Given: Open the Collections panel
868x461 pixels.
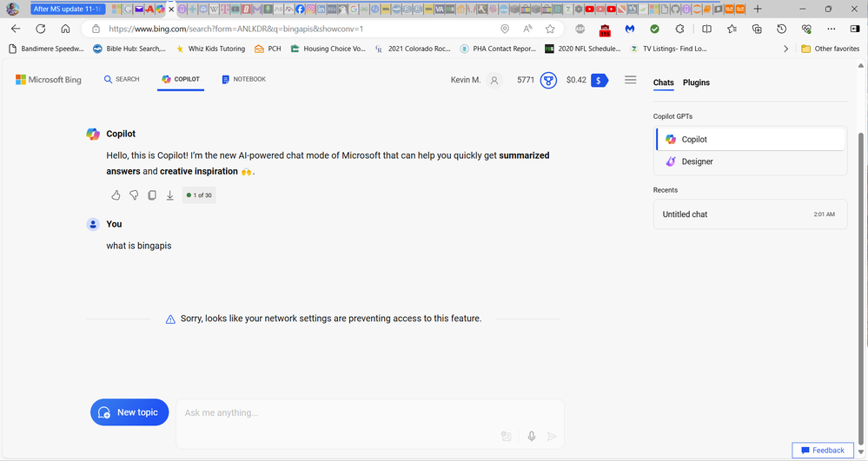Looking at the screenshot, I should click(x=757, y=29).
